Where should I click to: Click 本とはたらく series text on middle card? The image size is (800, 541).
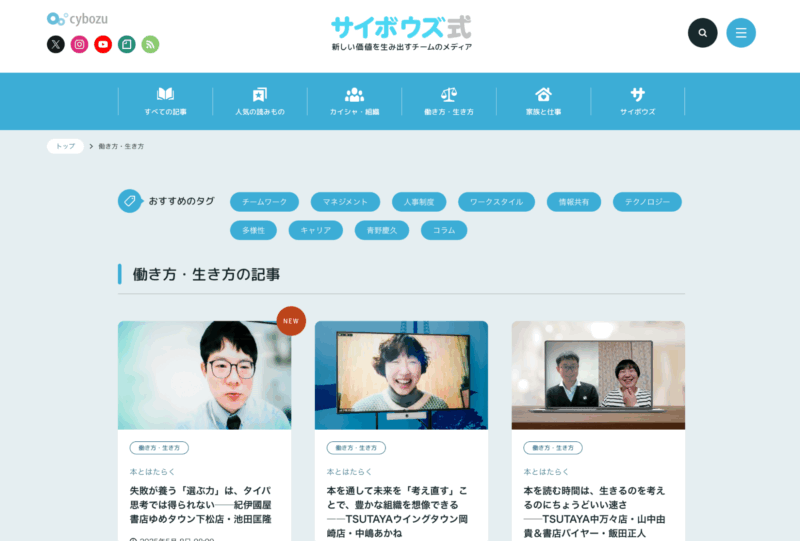[x=349, y=472]
